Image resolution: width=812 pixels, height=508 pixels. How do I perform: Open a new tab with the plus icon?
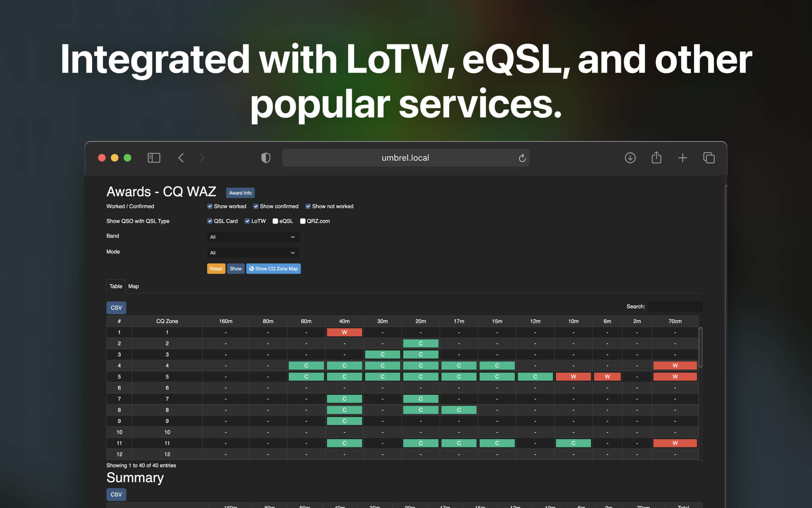pos(683,158)
